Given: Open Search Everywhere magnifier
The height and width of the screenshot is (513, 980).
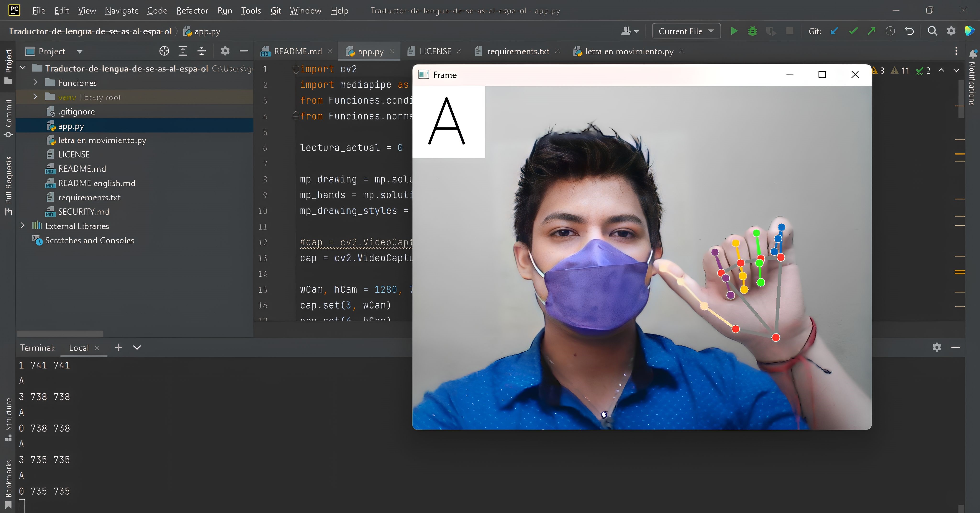Looking at the screenshot, I should point(932,31).
